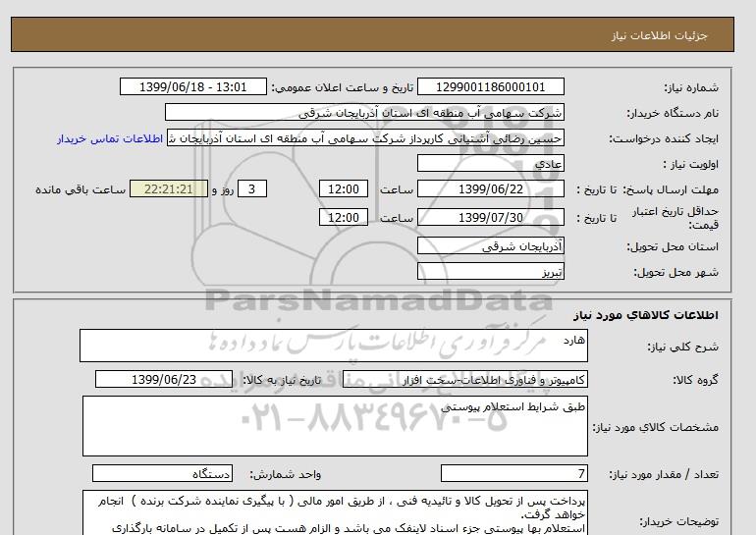Viewport: 756px width, 535px height.
Task: Click the label حداقل تاریخ اعتبار قیمت
Action: [675, 218]
